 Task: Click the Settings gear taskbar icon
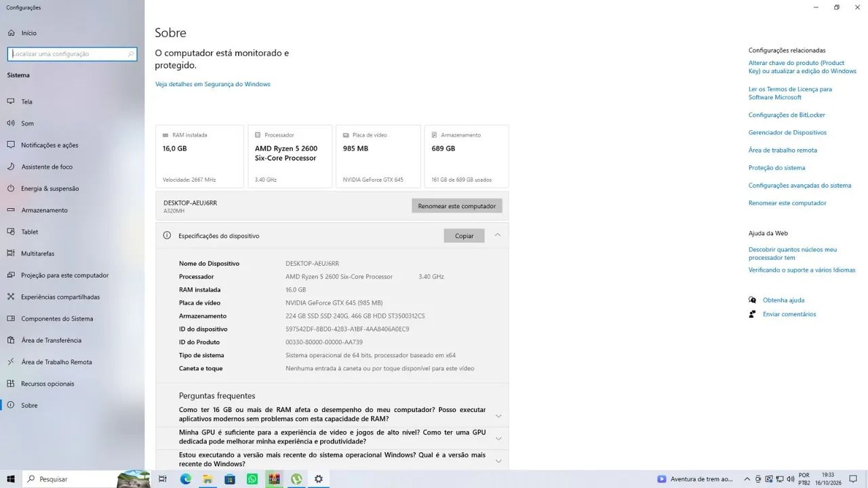point(319,479)
